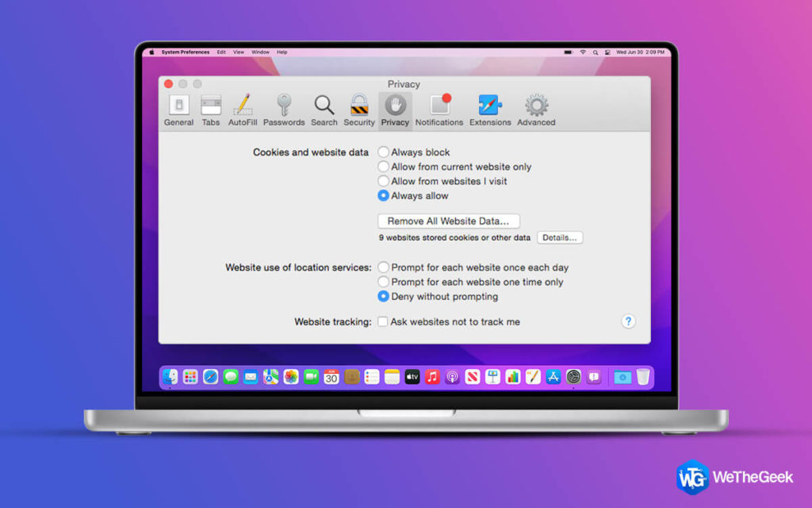Open the Security padlock pane

point(359,110)
